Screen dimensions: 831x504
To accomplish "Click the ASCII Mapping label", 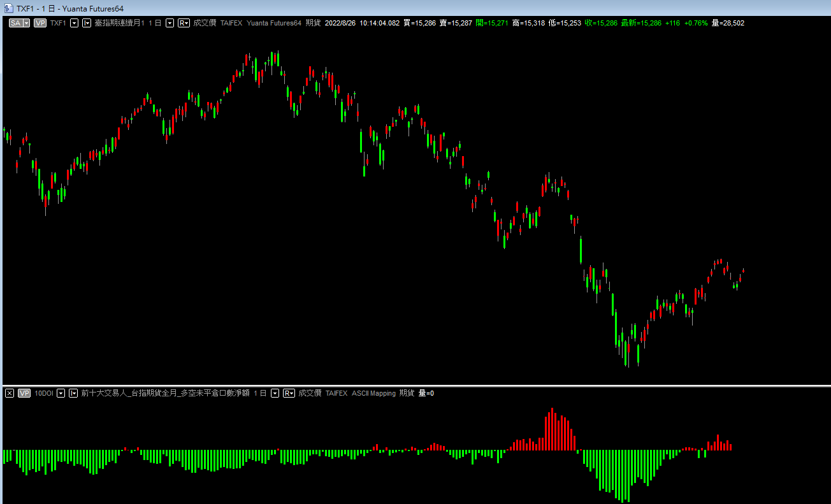I will point(373,393).
